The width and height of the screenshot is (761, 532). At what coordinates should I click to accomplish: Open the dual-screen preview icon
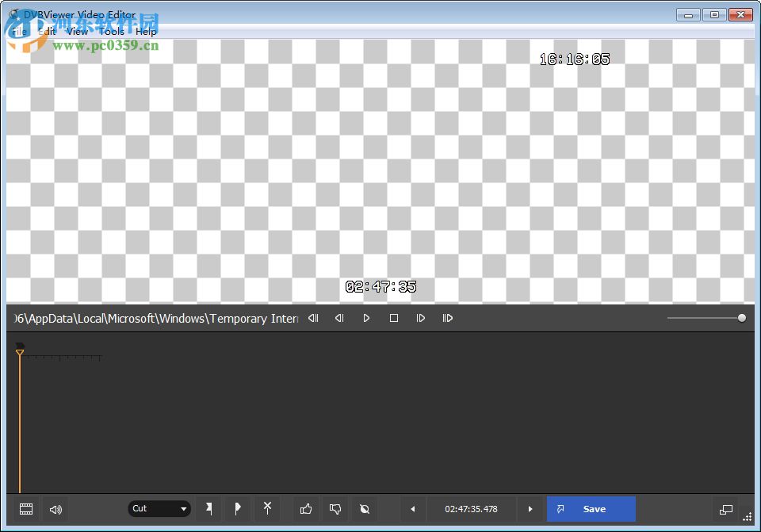[726, 509]
